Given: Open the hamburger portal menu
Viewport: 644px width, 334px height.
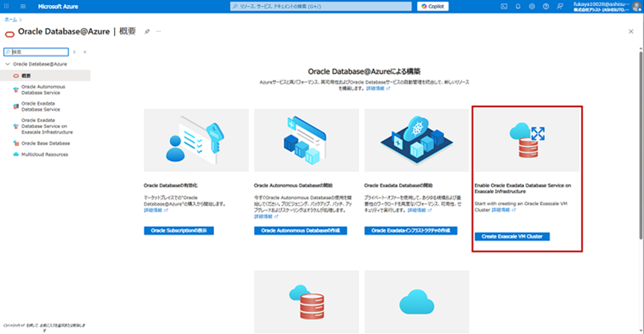Looking at the screenshot, I should pos(23,6).
